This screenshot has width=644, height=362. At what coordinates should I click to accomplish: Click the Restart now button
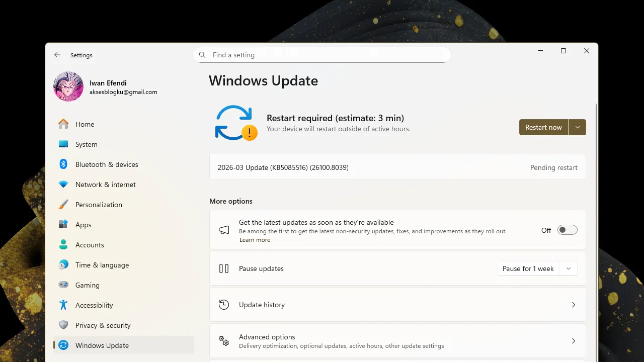coord(543,127)
